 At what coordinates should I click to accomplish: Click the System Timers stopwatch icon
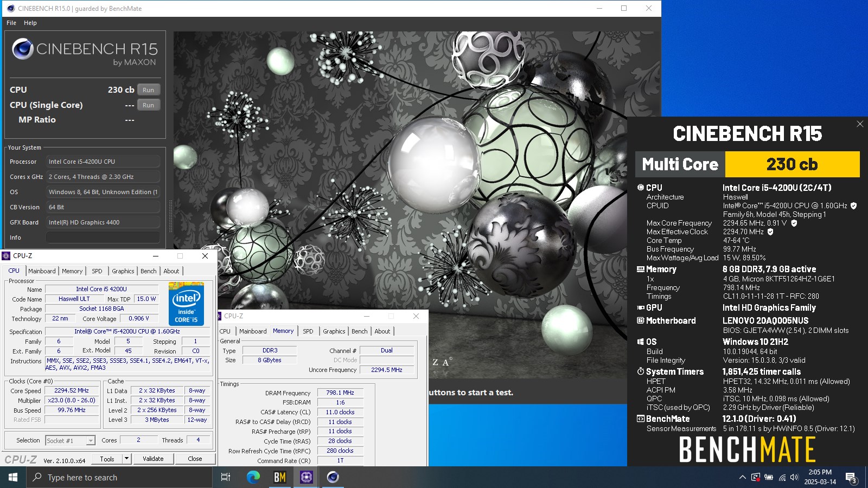pyautogui.click(x=640, y=371)
